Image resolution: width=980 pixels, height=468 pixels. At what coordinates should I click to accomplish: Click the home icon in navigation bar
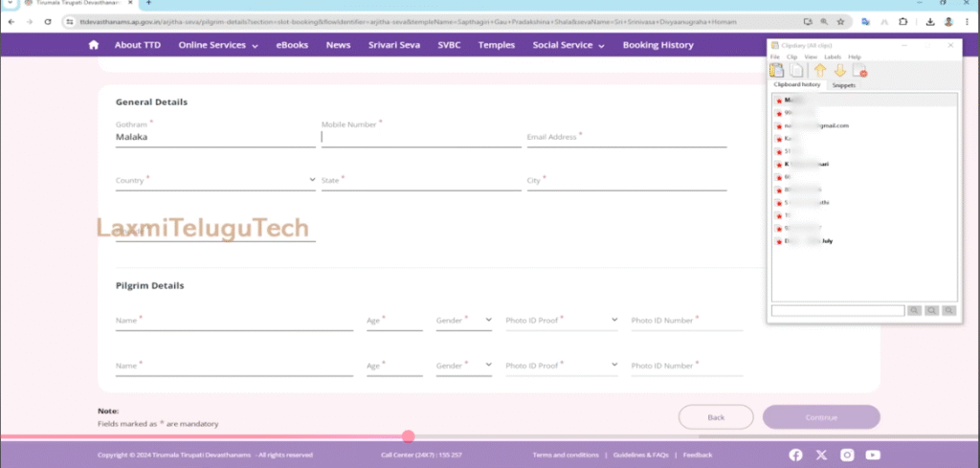(93, 45)
